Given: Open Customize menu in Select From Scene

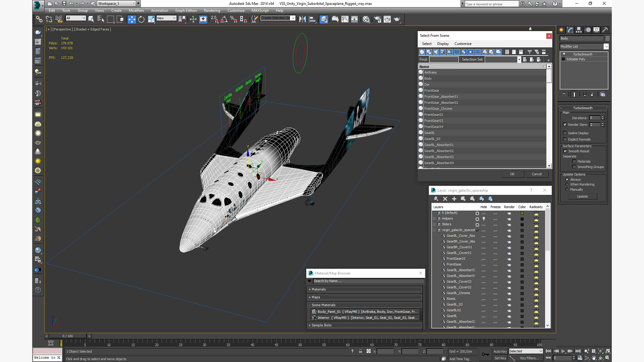Looking at the screenshot, I should click(x=463, y=44).
